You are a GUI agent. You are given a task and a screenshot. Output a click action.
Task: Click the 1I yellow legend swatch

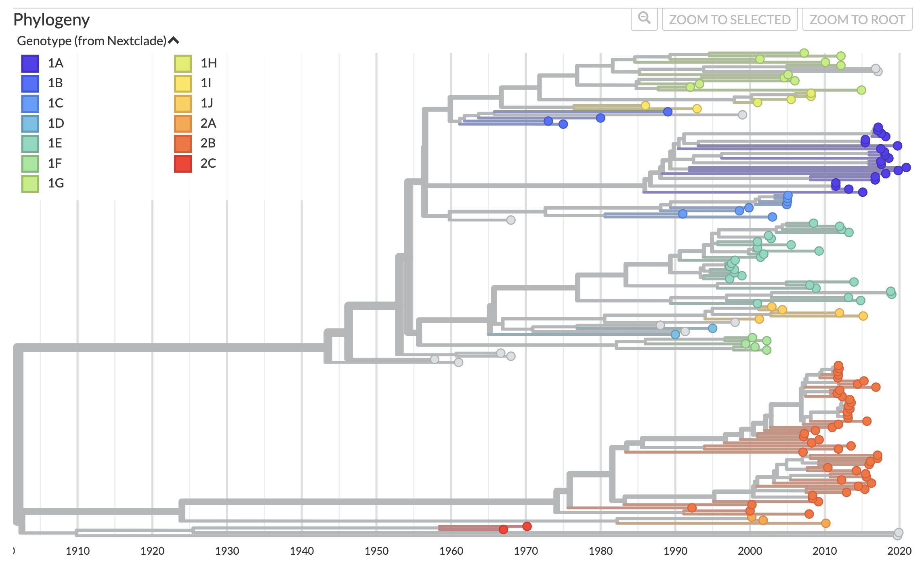(183, 83)
